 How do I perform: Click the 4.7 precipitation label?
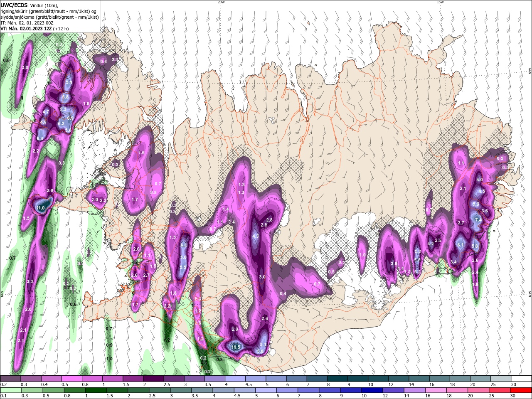pos(46,112)
